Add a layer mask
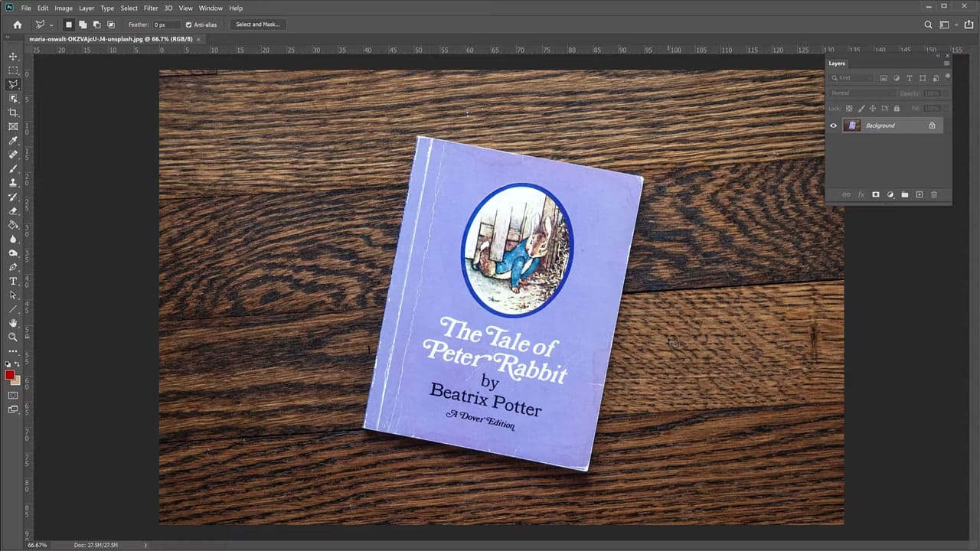 (876, 195)
